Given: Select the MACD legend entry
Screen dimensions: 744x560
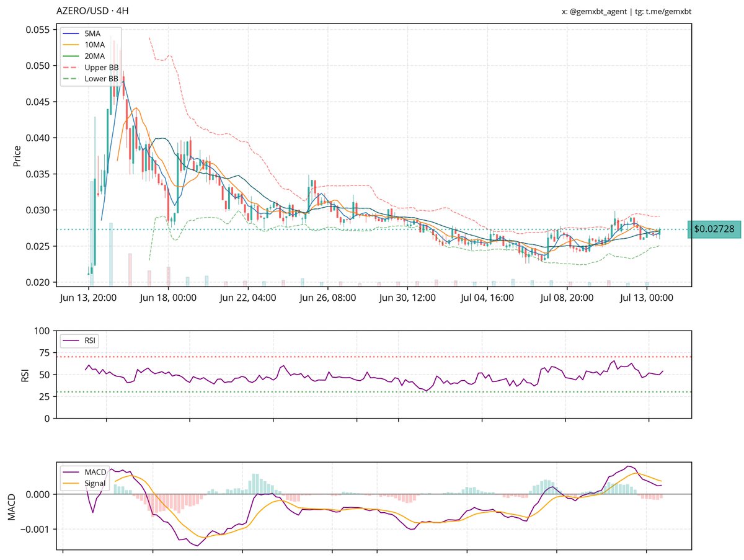Looking at the screenshot, I should tap(85, 472).
